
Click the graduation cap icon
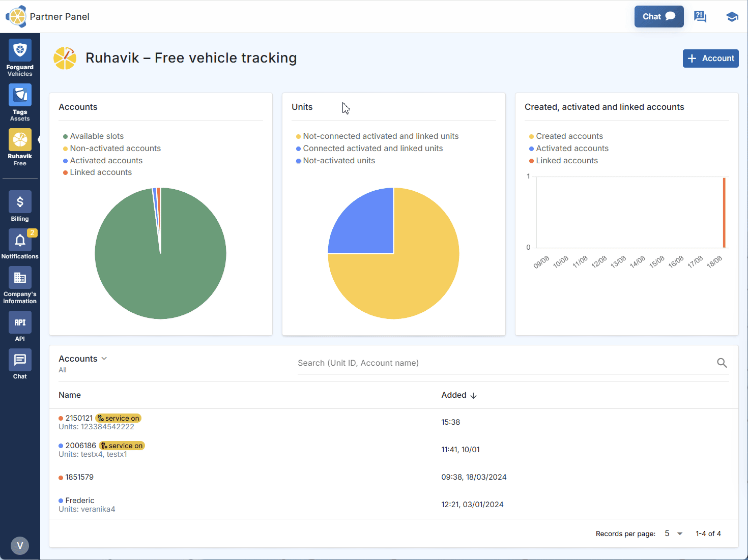[x=732, y=17]
